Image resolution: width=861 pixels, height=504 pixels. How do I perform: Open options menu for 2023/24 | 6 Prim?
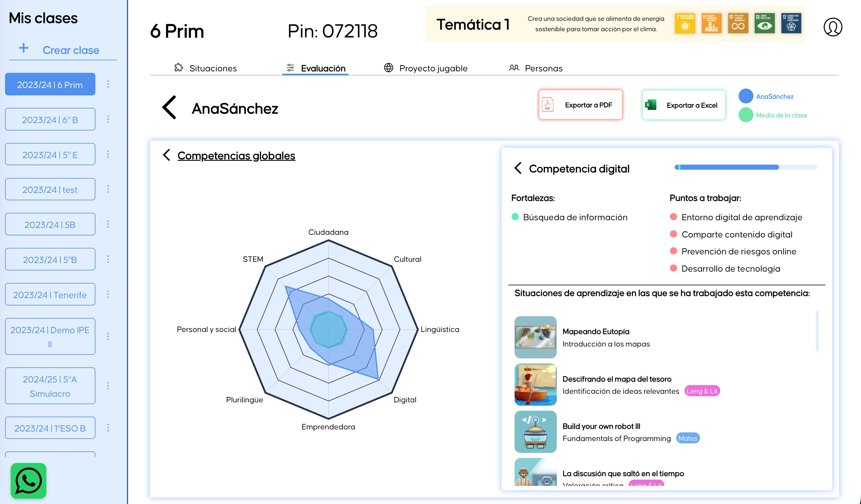pos(108,84)
